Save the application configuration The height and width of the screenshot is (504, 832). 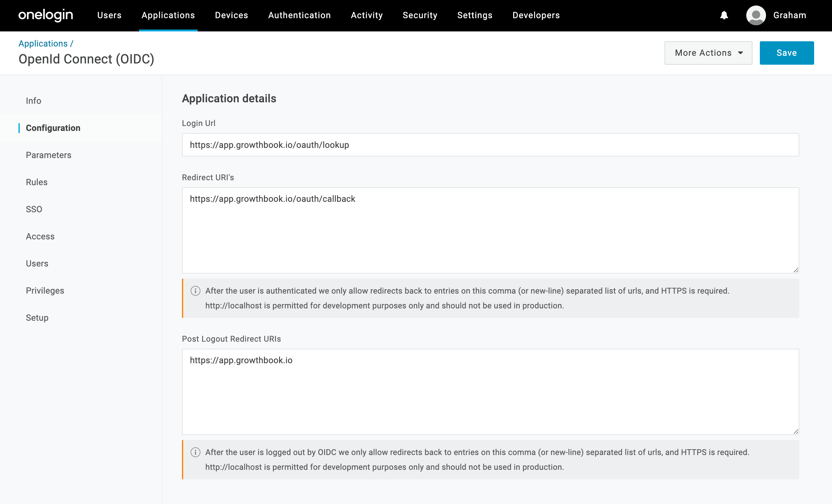tap(786, 53)
